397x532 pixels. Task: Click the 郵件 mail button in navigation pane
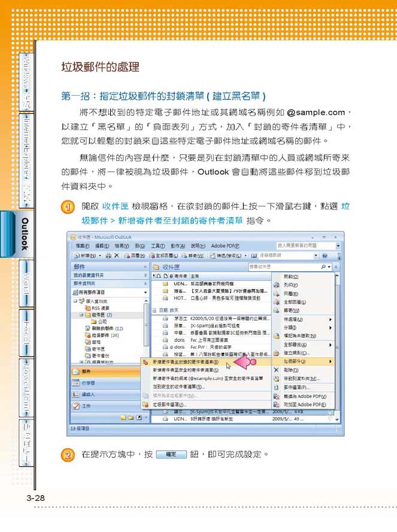click(105, 372)
